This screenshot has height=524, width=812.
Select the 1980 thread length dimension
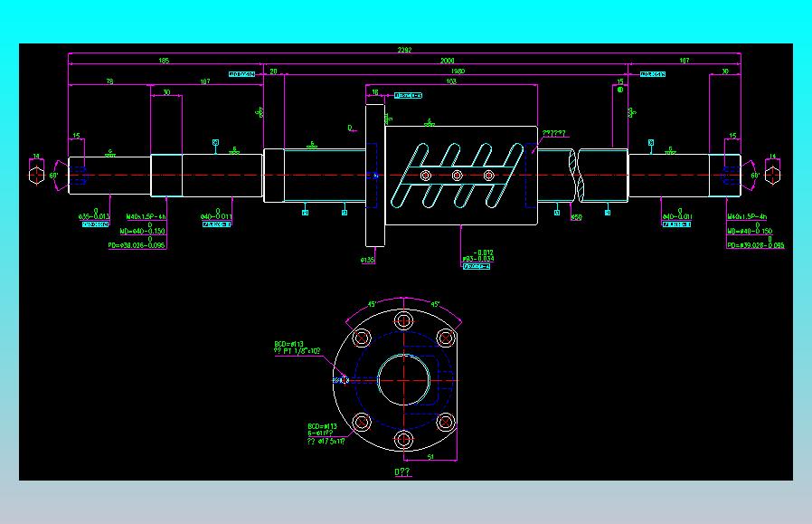pos(458,71)
